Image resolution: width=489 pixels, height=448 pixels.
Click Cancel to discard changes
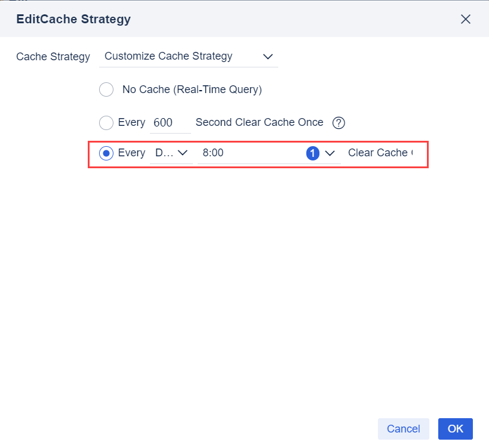[x=403, y=428]
